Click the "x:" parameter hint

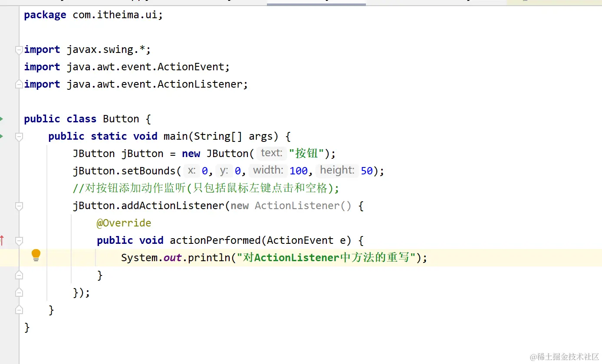tap(191, 171)
